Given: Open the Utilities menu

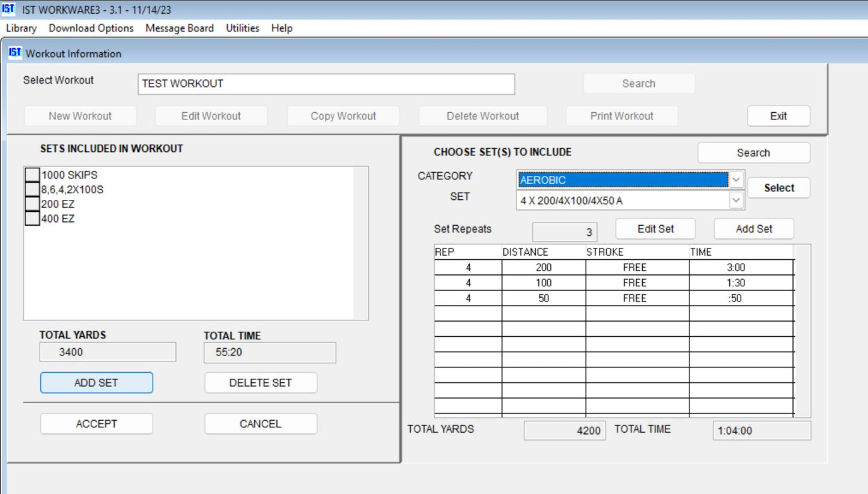Looking at the screenshot, I should pyautogui.click(x=243, y=28).
